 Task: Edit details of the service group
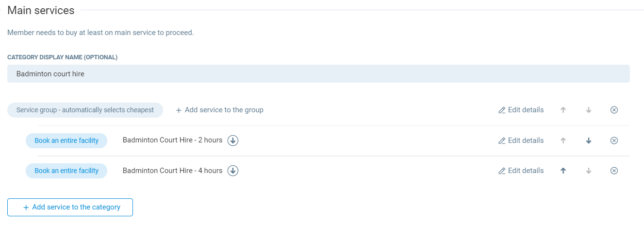pyautogui.click(x=521, y=110)
